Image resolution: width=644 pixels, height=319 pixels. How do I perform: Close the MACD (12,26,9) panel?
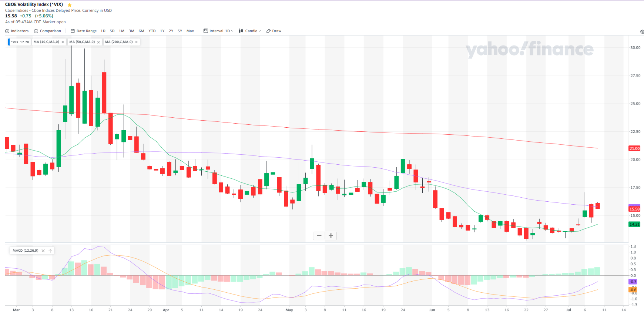click(x=43, y=251)
